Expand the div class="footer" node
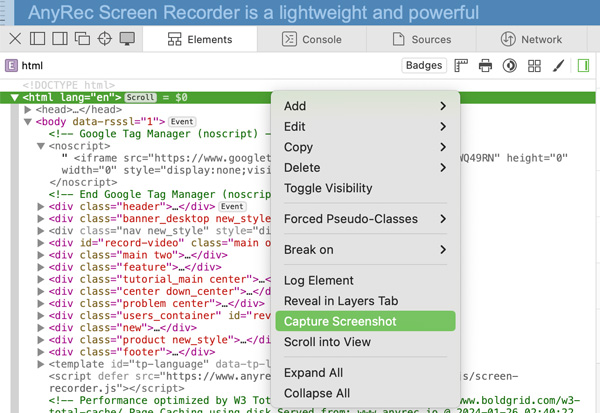Image resolution: width=600 pixels, height=413 pixels. [x=41, y=352]
